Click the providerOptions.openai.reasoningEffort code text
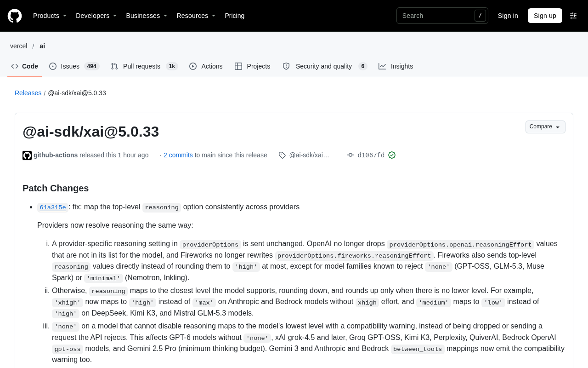The image size is (588, 368). 460,245
